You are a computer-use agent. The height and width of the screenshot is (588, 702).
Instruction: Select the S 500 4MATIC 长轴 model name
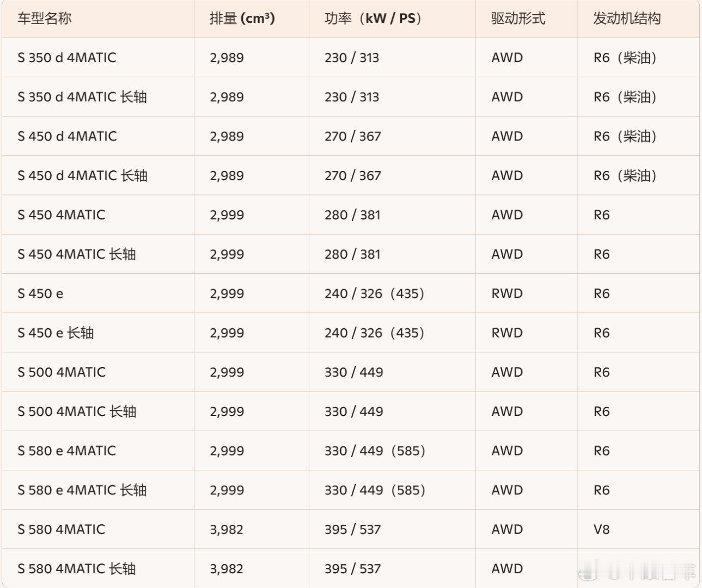[x=77, y=412]
